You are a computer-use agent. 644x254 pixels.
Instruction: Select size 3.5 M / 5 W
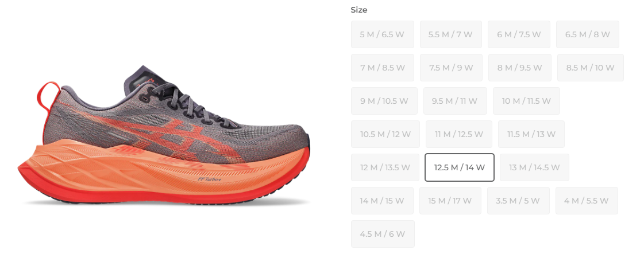pos(518,201)
